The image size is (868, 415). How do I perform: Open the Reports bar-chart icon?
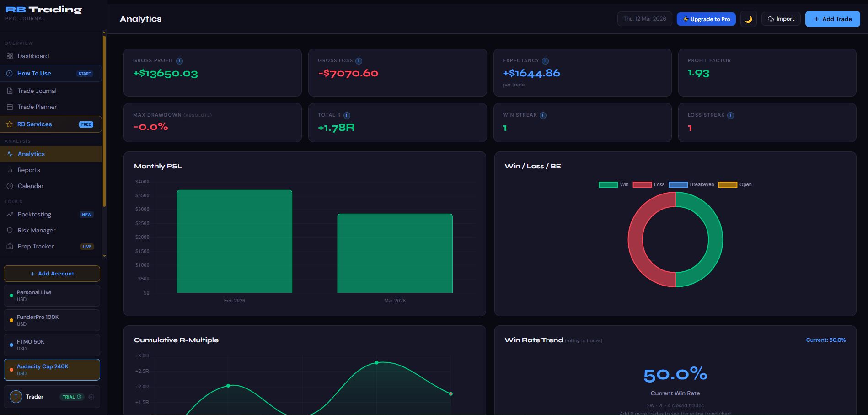[x=10, y=170]
